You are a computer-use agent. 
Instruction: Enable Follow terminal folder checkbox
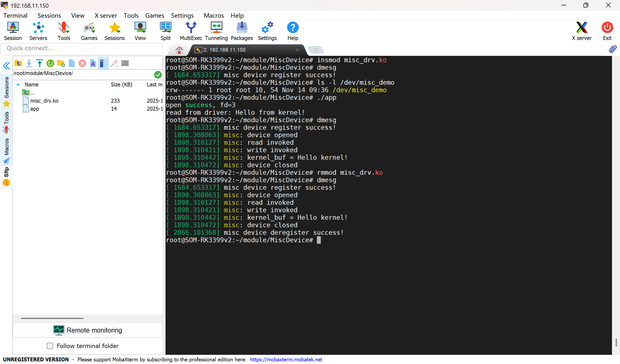50,346
